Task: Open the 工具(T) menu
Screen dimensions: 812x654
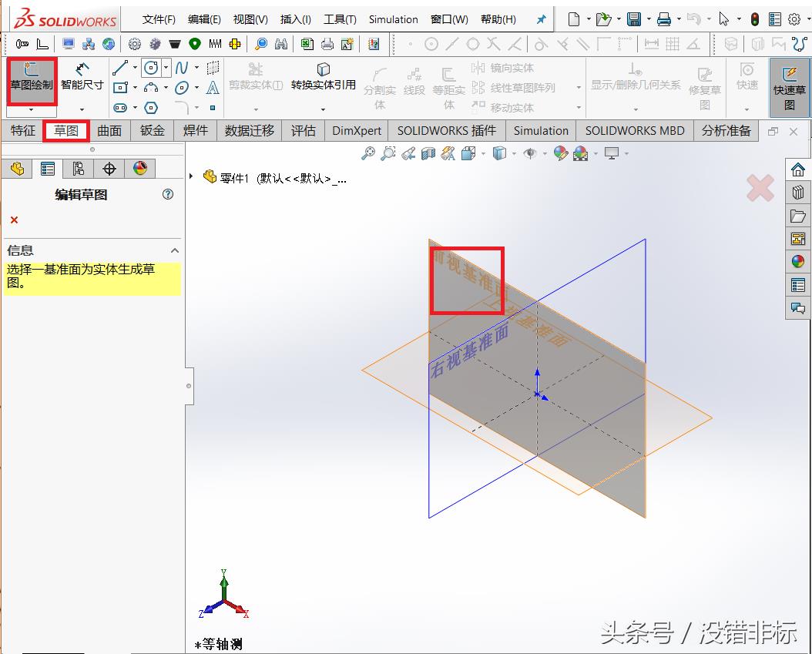Action: click(x=340, y=19)
